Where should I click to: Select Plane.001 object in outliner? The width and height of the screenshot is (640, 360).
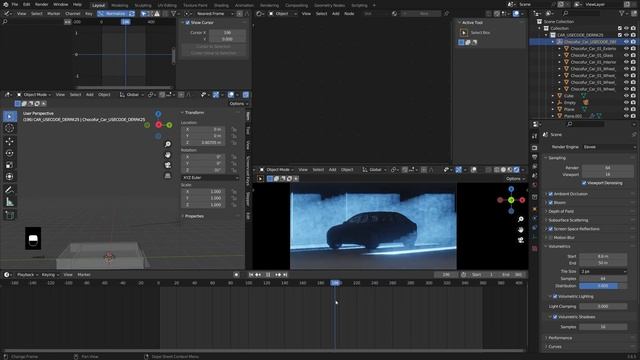[573, 116]
